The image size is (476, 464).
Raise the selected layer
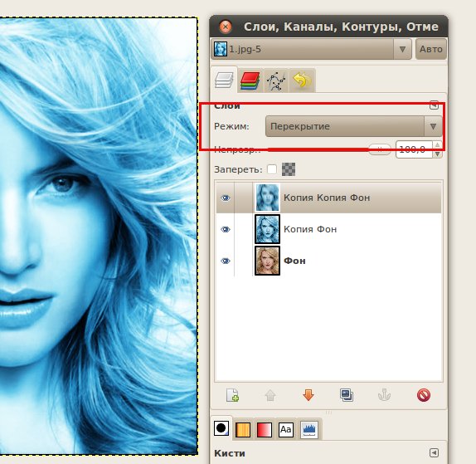click(x=270, y=395)
